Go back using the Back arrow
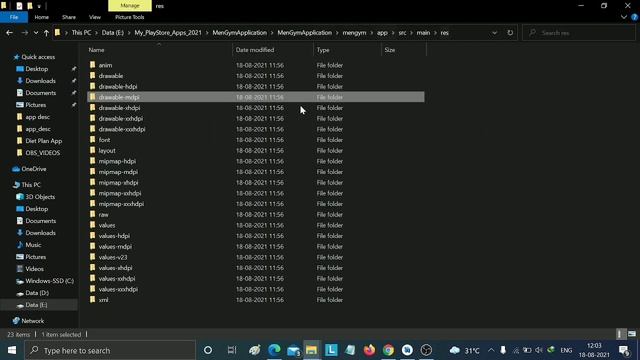Screen dimensions: 640x360 tap(9, 33)
